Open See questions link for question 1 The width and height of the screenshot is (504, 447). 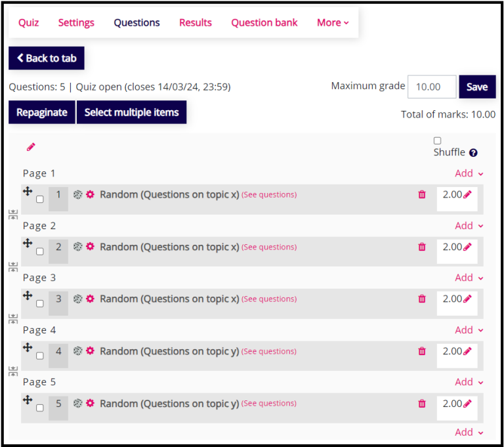pyautogui.click(x=269, y=194)
